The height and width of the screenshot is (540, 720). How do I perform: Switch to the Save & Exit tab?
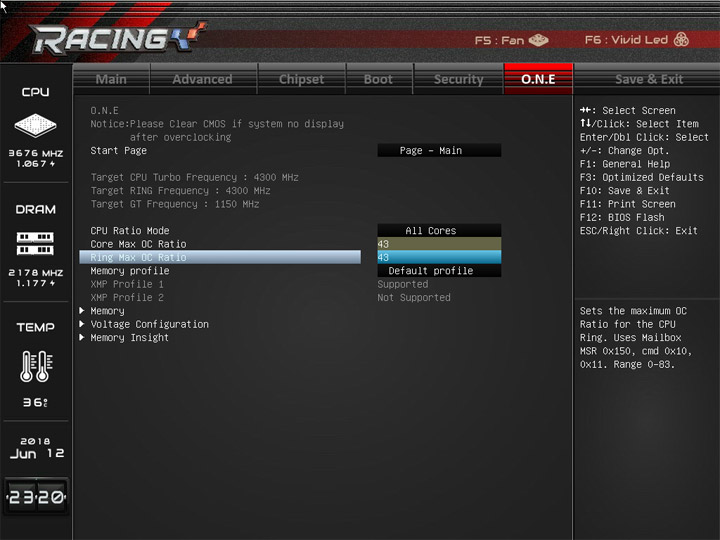click(649, 79)
